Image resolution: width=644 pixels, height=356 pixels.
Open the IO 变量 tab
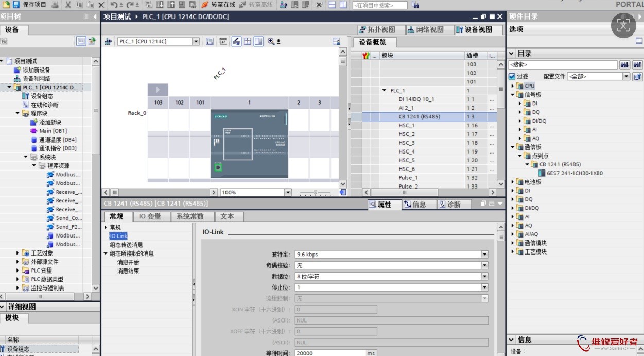150,216
